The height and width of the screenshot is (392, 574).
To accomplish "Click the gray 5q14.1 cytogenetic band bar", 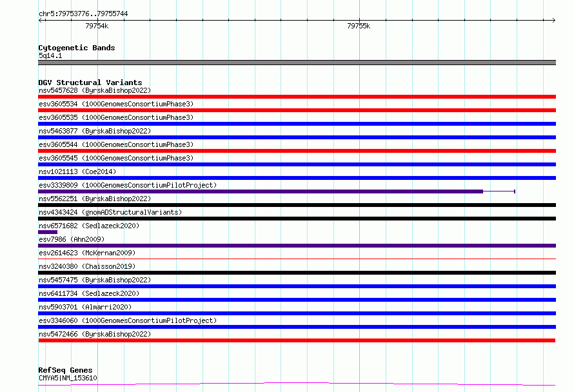I will [x=297, y=63].
